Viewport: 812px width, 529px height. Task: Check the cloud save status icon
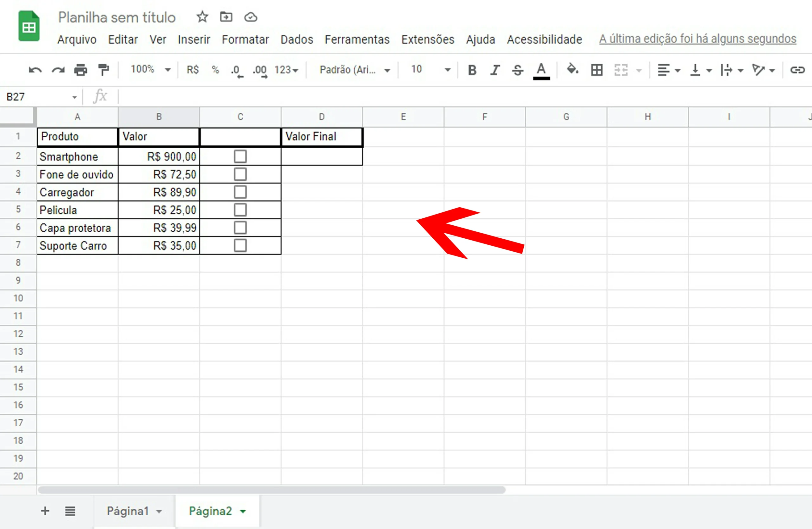point(251,17)
